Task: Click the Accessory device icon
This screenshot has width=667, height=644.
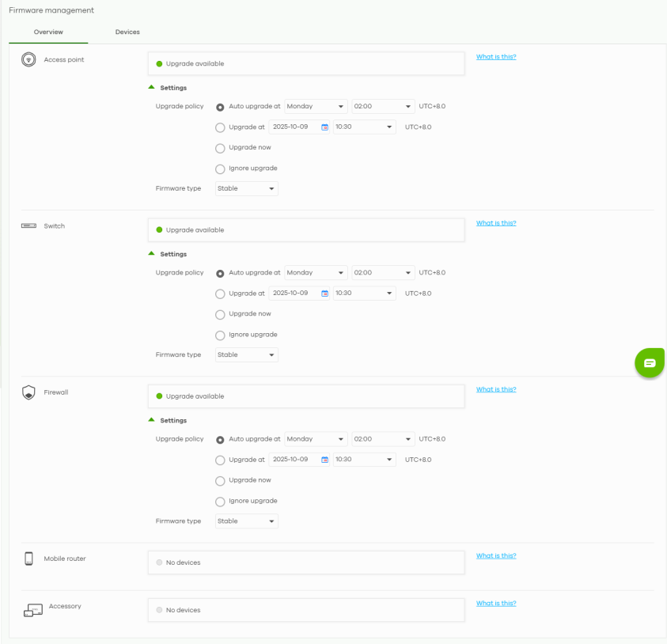Action: [32, 610]
